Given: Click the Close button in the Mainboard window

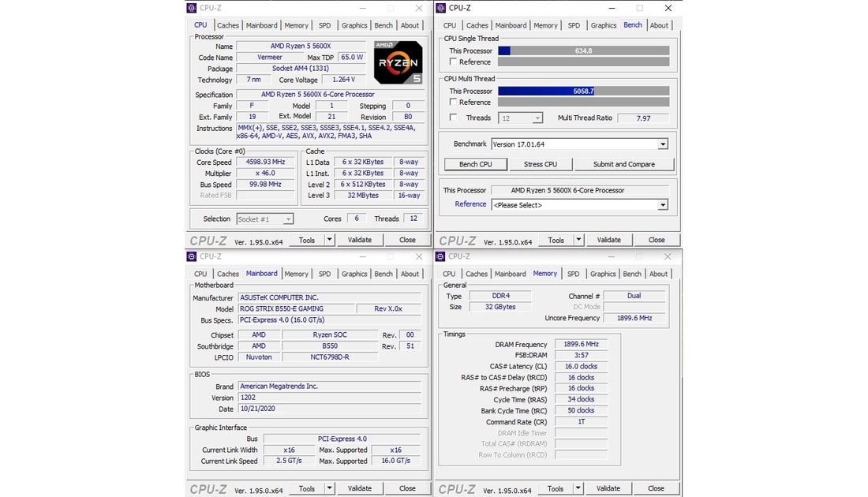Looking at the screenshot, I should 407,488.
